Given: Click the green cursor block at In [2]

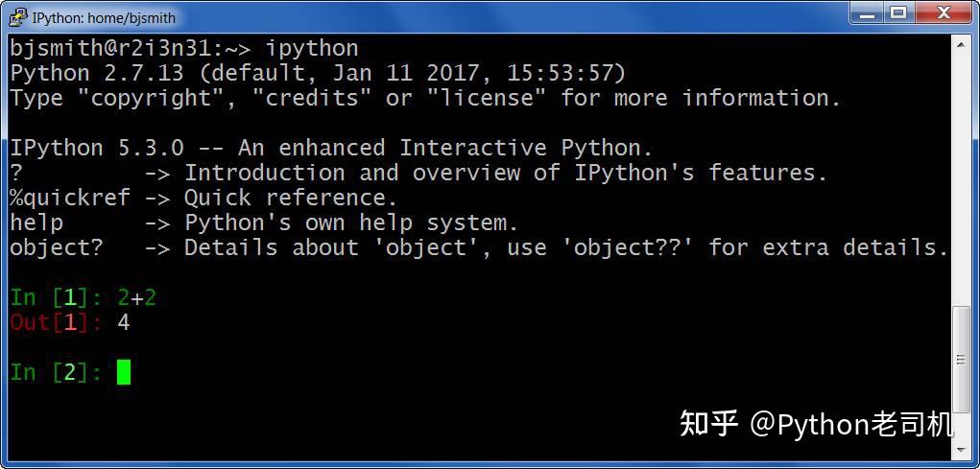Looking at the screenshot, I should click(x=124, y=372).
